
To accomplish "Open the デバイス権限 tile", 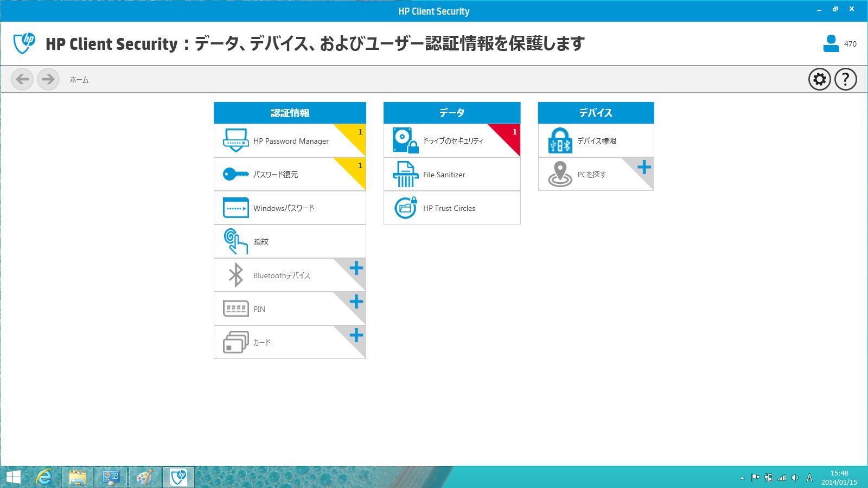I will (x=596, y=140).
